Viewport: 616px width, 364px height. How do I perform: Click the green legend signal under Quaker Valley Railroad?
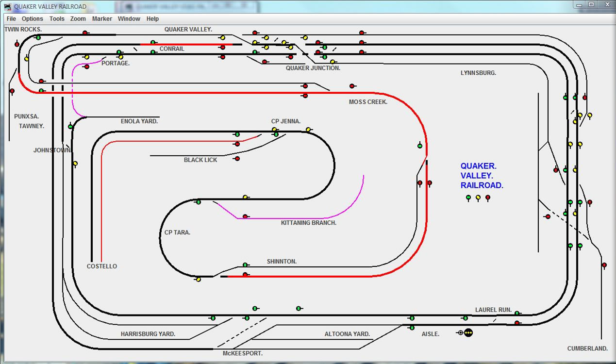tap(468, 198)
